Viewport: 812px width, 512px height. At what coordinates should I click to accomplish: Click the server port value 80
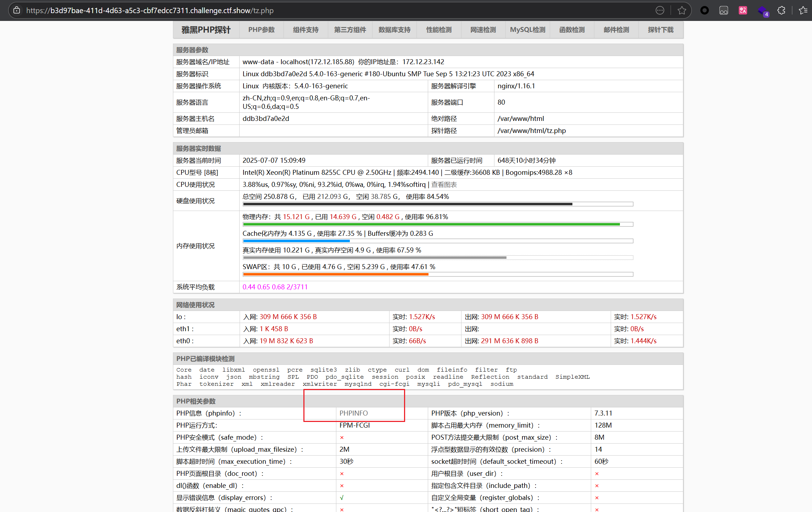tap(501, 102)
